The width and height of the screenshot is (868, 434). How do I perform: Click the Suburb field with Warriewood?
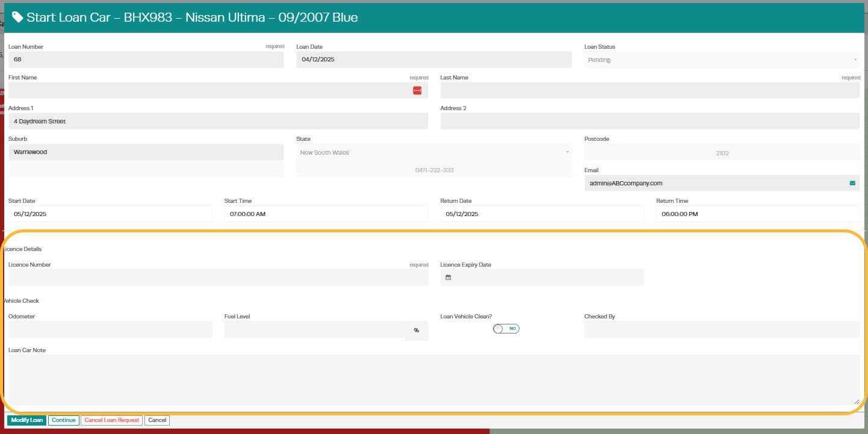(x=146, y=152)
